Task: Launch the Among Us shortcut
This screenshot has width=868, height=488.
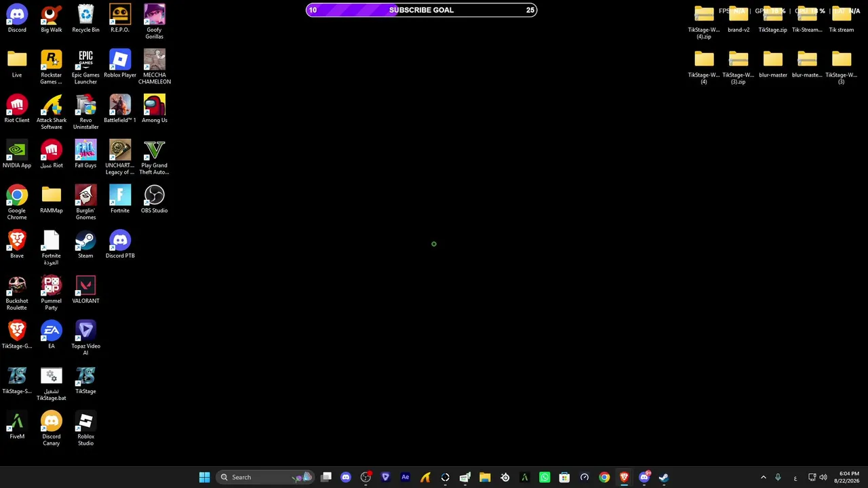Action: [155, 108]
